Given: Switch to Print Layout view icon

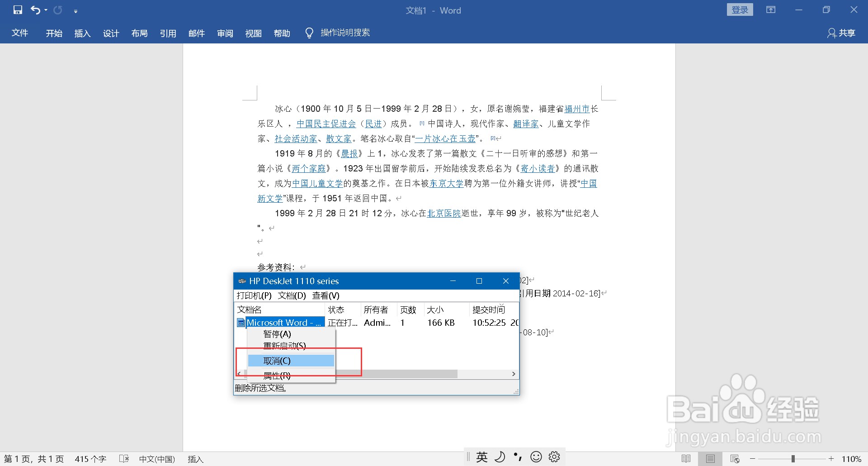Looking at the screenshot, I should pos(710,459).
